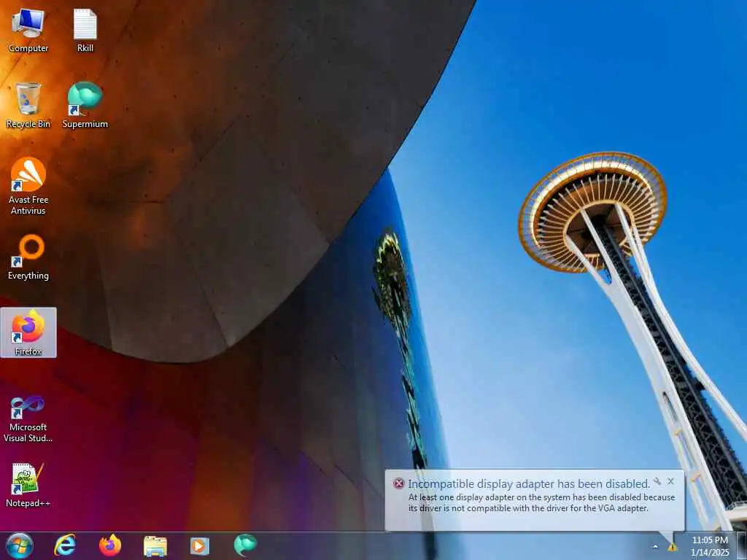The image size is (747, 560).
Task: Select the Computer desktop icon
Action: click(28, 30)
